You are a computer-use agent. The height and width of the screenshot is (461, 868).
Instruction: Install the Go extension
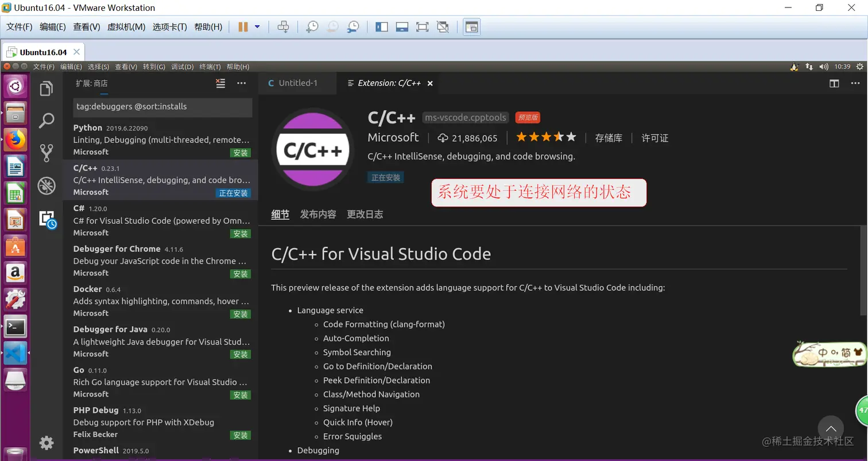coord(240,395)
